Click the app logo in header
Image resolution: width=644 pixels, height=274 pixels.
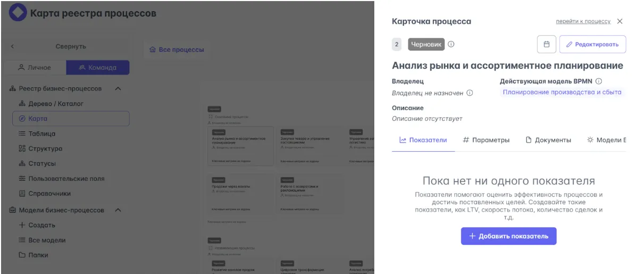click(x=18, y=13)
